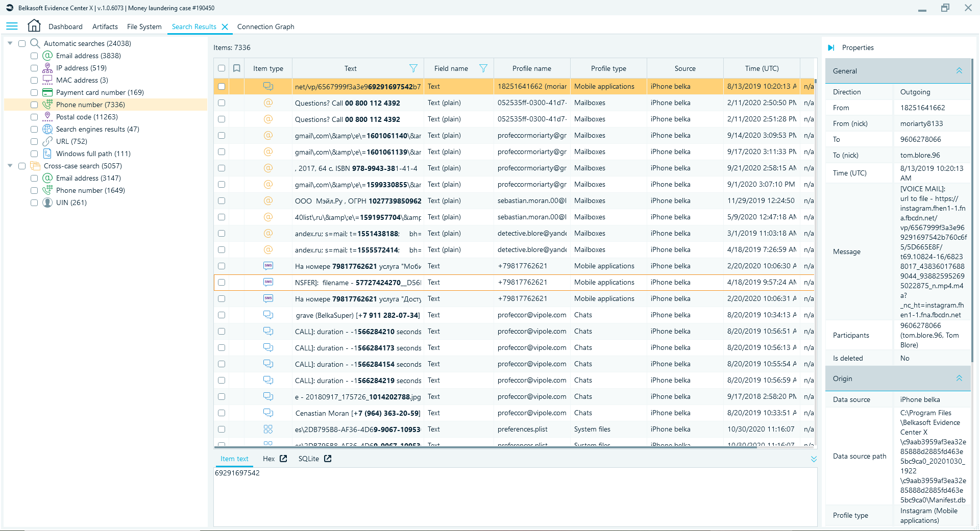Select the 'grave (BelkaSuper)' chat row text
This screenshot has height=531, width=980.
358,315
